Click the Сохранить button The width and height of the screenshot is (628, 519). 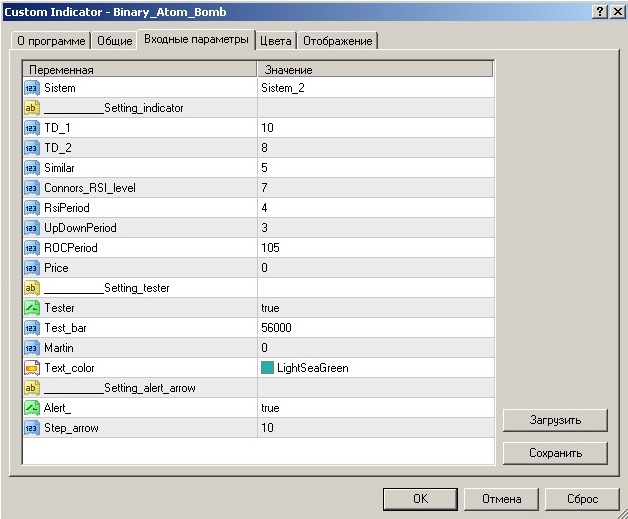pos(555,453)
